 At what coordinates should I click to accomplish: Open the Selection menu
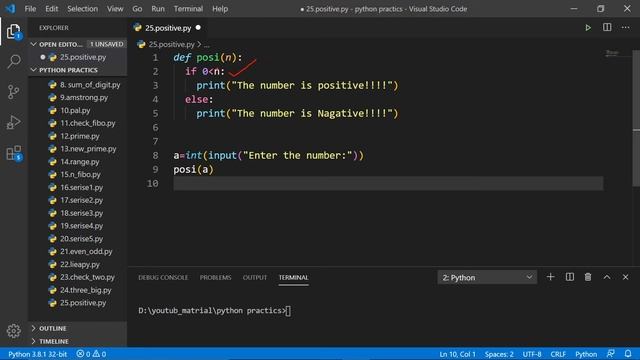pyautogui.click(x=82, y=9)
